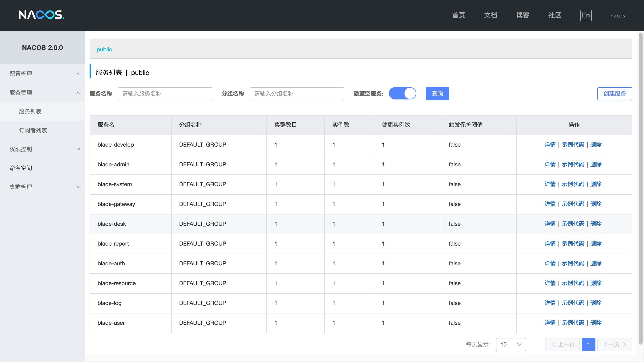Select page 1 in pagination
Viewport: 644px width, 362px height.
(x=588, y=344)
